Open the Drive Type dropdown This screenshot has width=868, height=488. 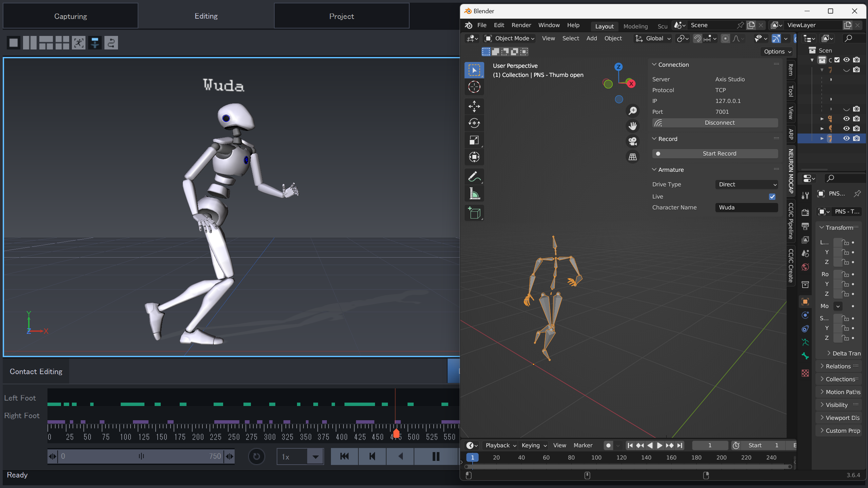(x=746, y=184)
